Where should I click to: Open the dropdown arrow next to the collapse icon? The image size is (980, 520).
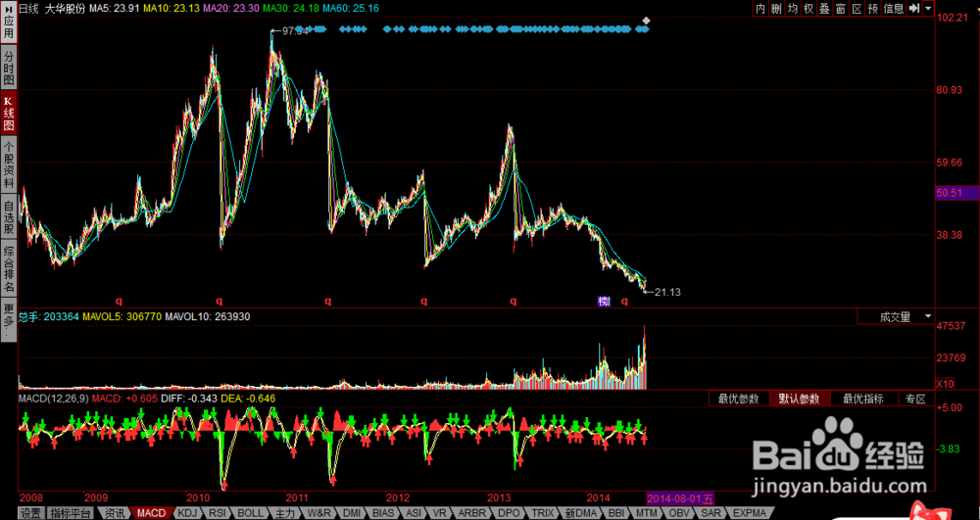click(928, 8)
